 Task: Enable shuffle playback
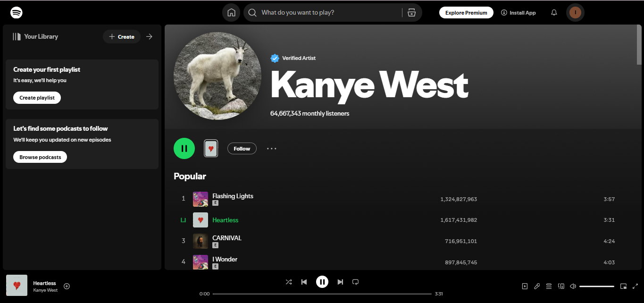(289, 282)
